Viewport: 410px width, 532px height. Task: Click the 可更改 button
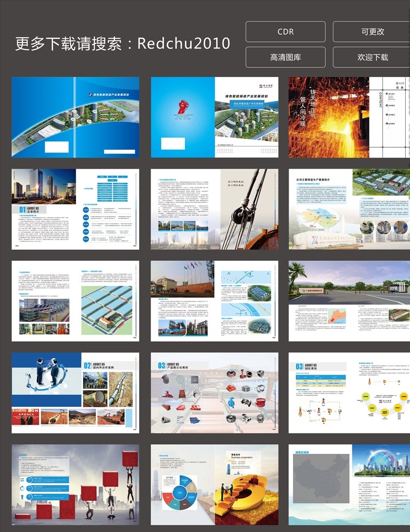tap(372, 32)
